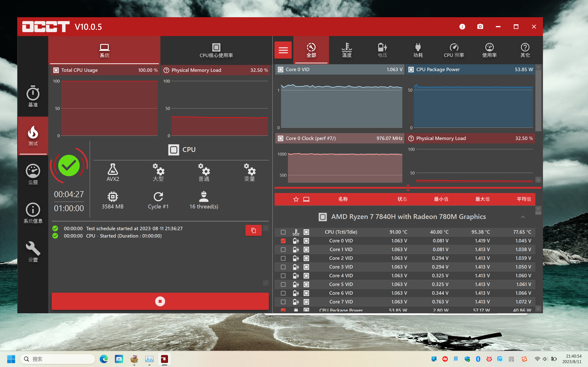
Task: Select the 电压 voltage tab
Action: (x=382, y=50)
